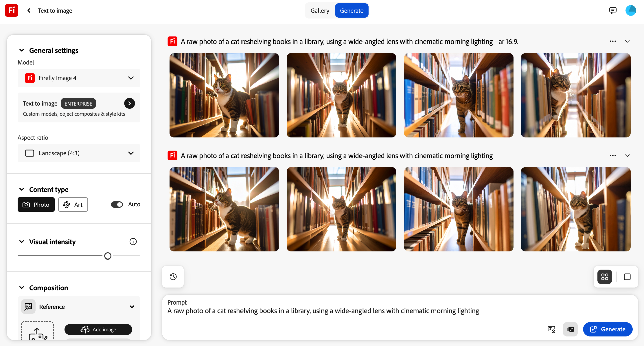Show Visual intensity info
The width and height of the screenshot is (644, 346).
pos(133,242)
